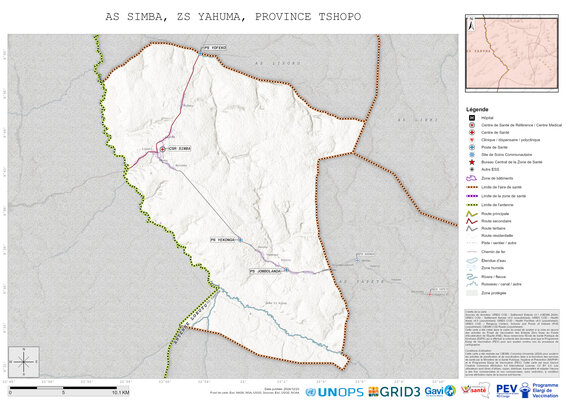Click the Zone humide legend symbol
The width and height of the screenshot is (566, 400).
tap(472, 268)
